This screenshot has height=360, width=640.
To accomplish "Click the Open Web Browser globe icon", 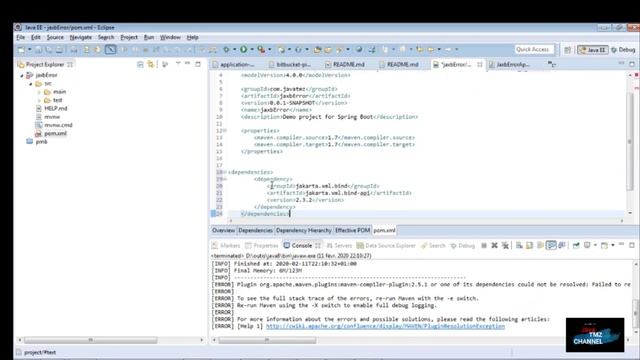I will click(359, 49).
